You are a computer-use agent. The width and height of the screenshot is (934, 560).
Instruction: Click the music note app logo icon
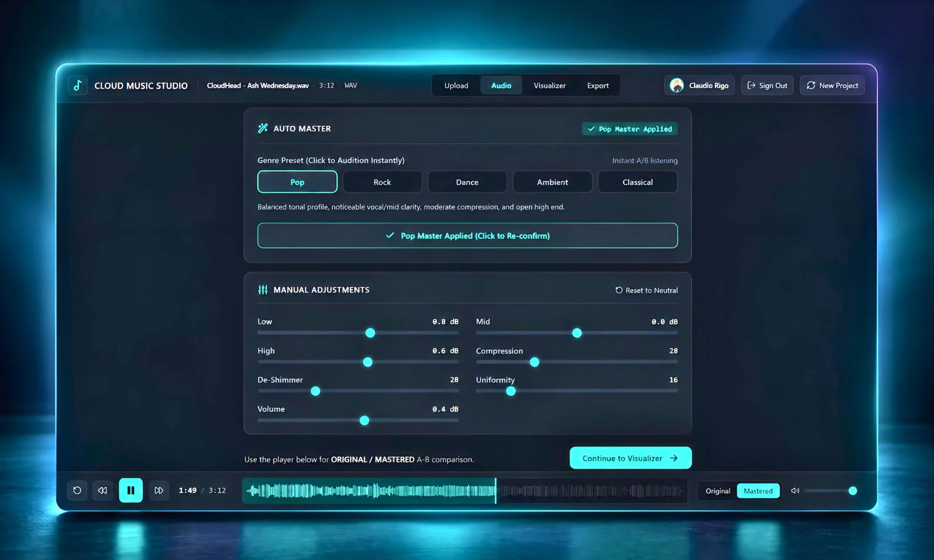78,85
